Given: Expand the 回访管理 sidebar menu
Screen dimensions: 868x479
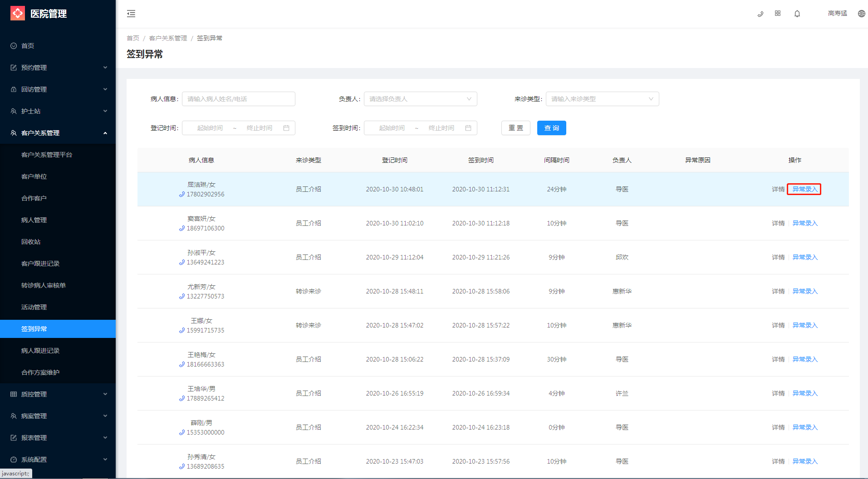Looking at the screenshot, I should tap(58, 89).
